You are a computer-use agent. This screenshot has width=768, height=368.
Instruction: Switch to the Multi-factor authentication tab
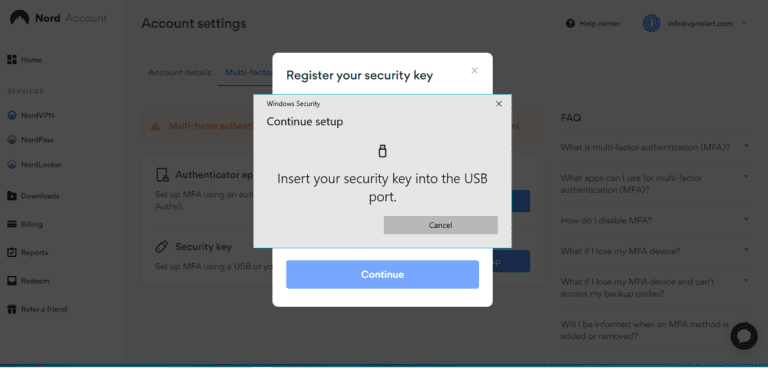point(248,73)
